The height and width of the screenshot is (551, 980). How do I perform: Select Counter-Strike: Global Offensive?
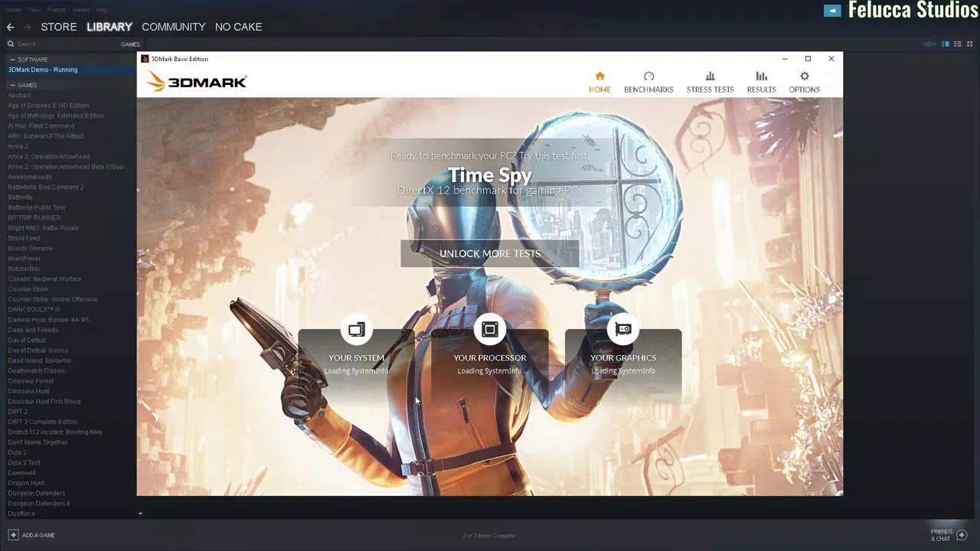[53, 299]
